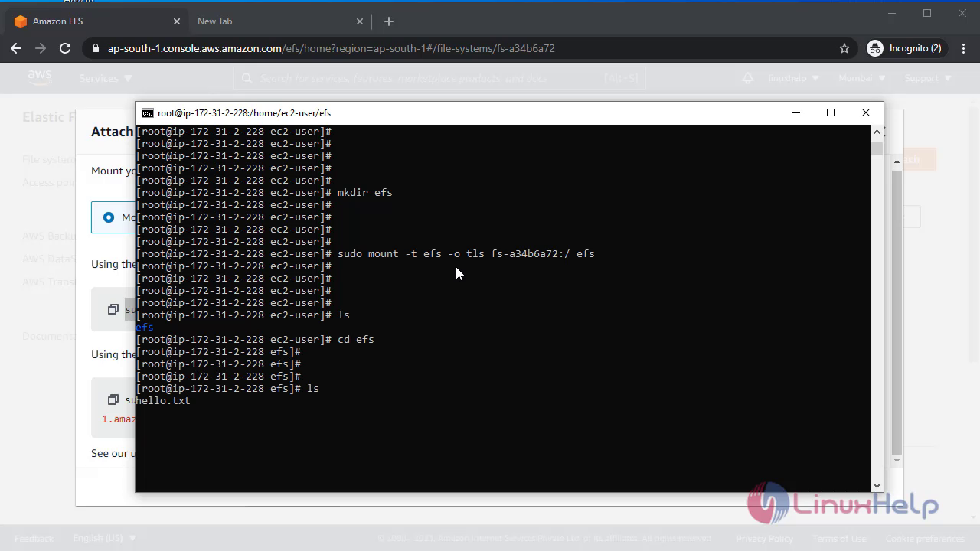
Task: Open the AWS notifications bell
Action: (x=748, y=78)
